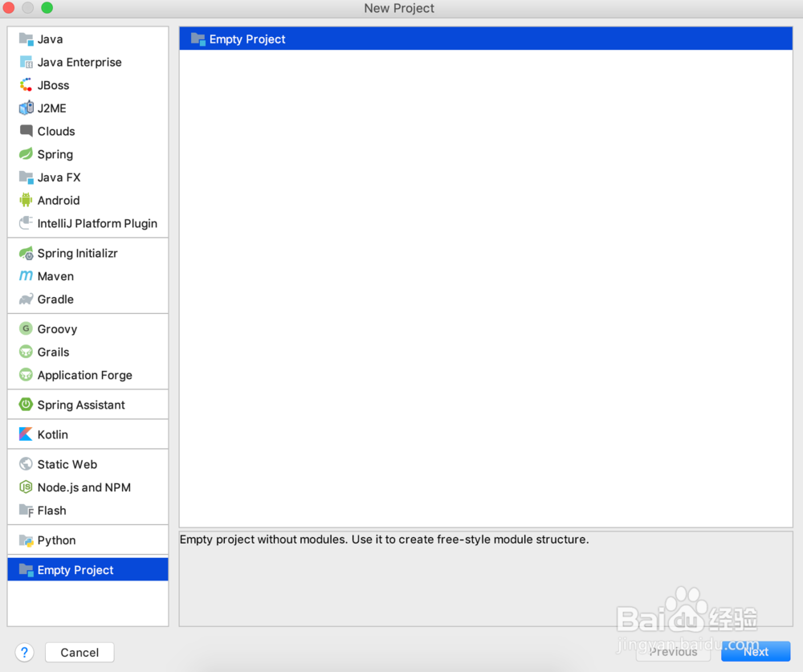
Task: Choose Android label in the list
Action: (x=59, y=201)
